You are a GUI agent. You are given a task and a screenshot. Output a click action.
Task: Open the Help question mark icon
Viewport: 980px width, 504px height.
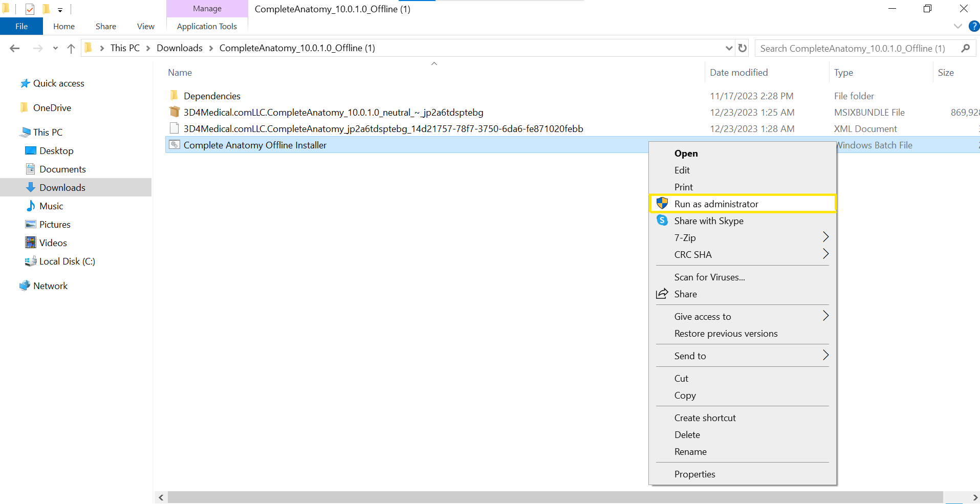(x=974, y=26)
